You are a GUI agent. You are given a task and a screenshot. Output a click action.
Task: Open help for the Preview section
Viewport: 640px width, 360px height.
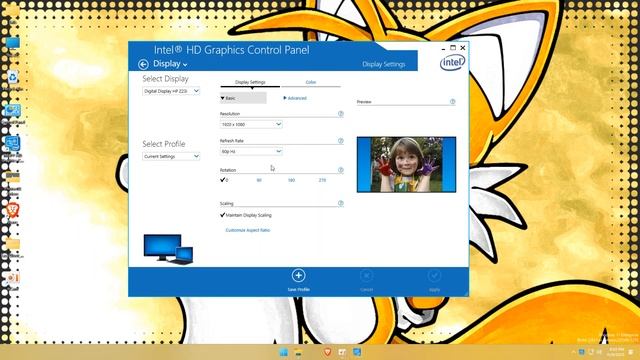click(x=452, y=102)
